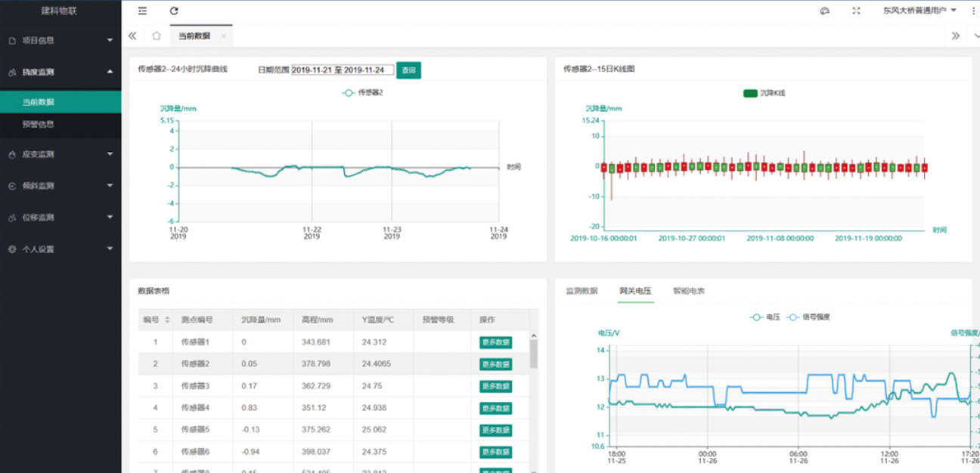
Task: Toggle the 沉降K线 green legend swatch
Action: coord(750,94)
